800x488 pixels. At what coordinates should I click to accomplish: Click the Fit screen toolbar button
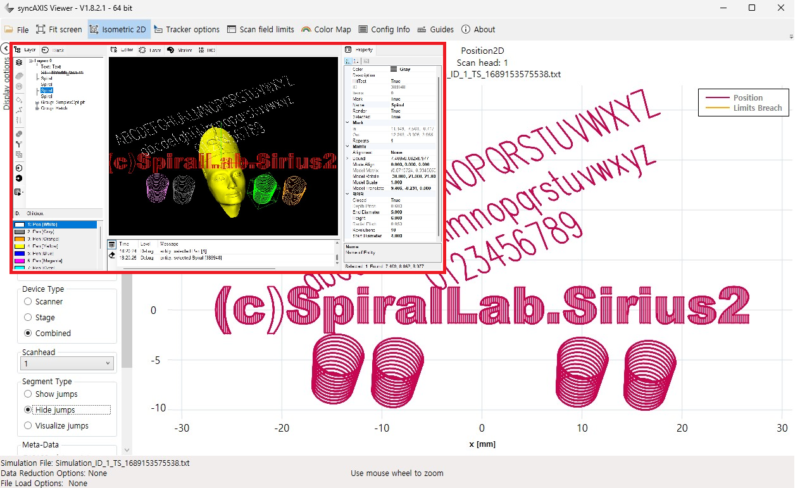point(59,30)
